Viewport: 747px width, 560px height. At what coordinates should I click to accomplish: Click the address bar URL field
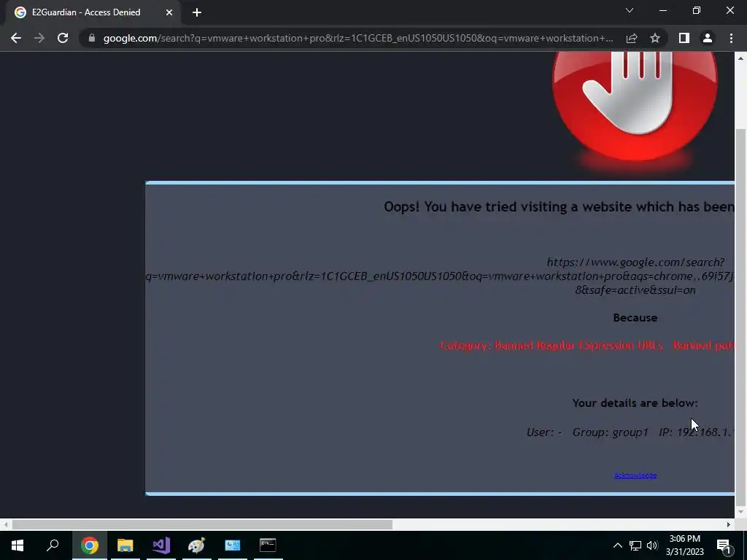(x=357, y=38)
